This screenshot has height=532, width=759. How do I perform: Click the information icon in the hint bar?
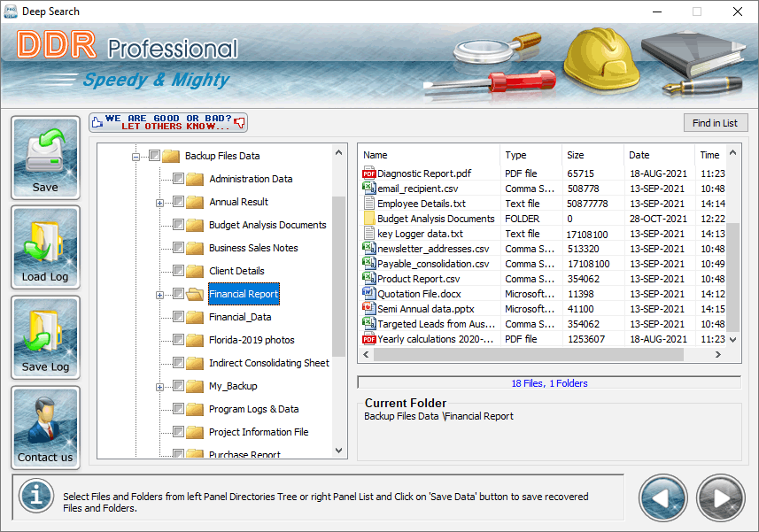[x=36, y=496]
